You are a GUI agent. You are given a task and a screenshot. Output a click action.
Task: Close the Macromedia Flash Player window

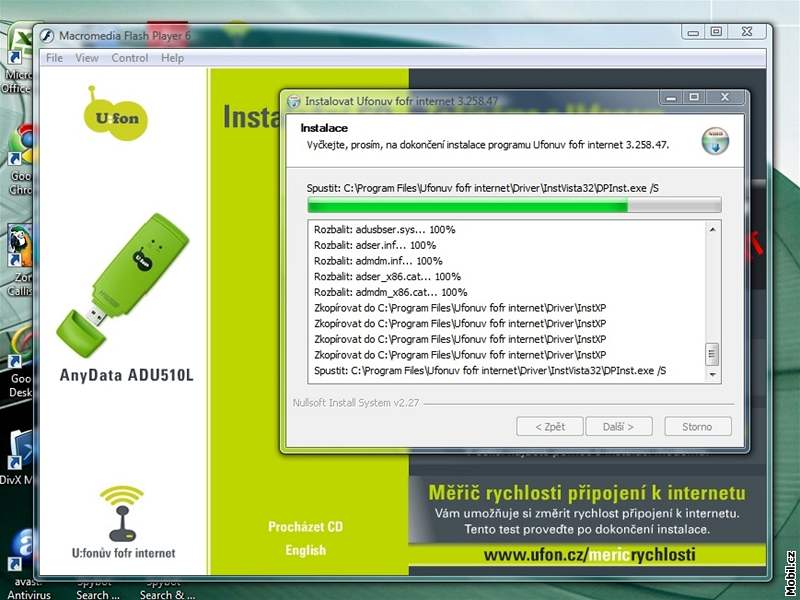(x=747, y=32)
